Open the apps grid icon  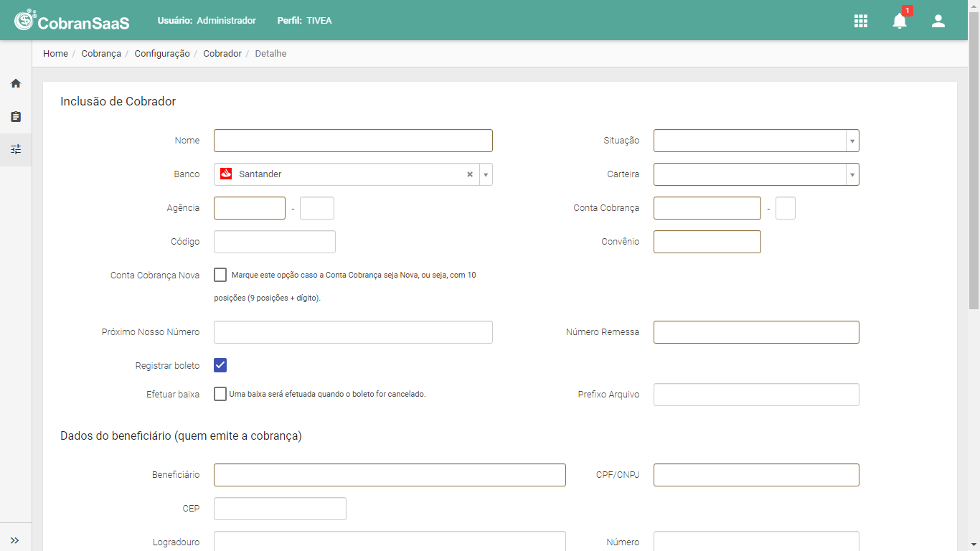(x=861, y=21)
